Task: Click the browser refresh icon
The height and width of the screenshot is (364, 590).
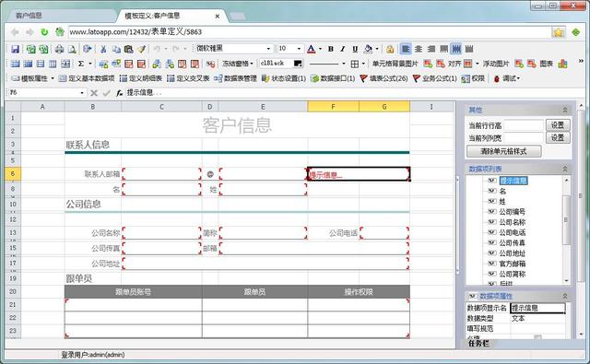Action: point(44,32)
